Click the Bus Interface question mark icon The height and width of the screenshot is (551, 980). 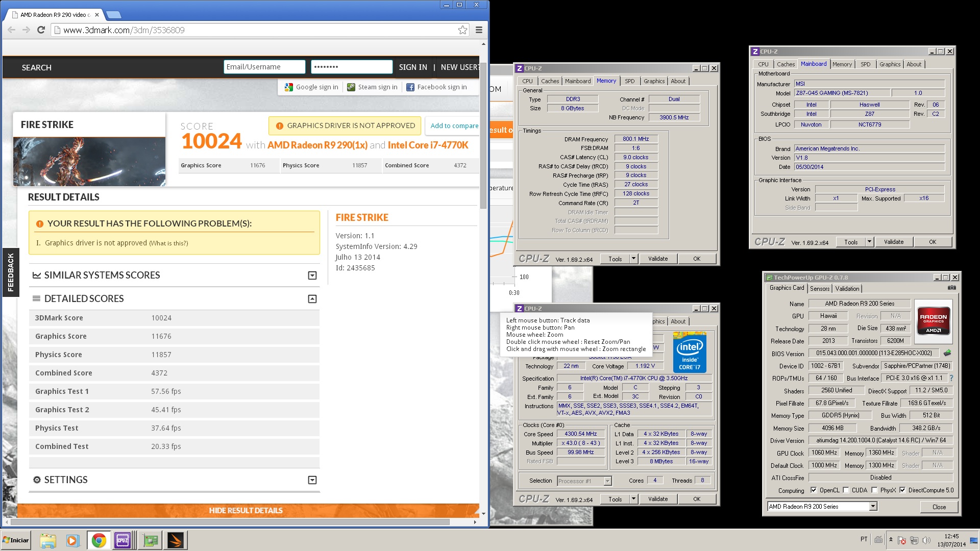point(951,378)
